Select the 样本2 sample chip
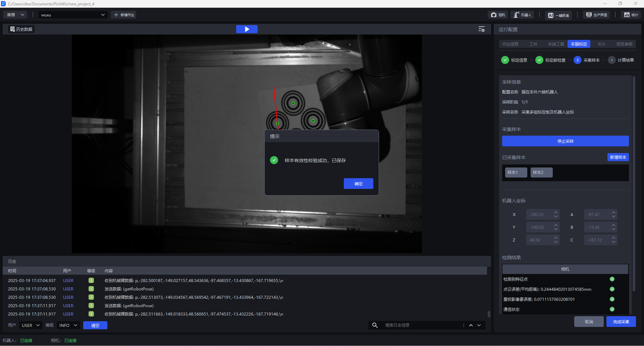This screenshot has height=346, width=644. pyautogui.click(x=541, y=172)
